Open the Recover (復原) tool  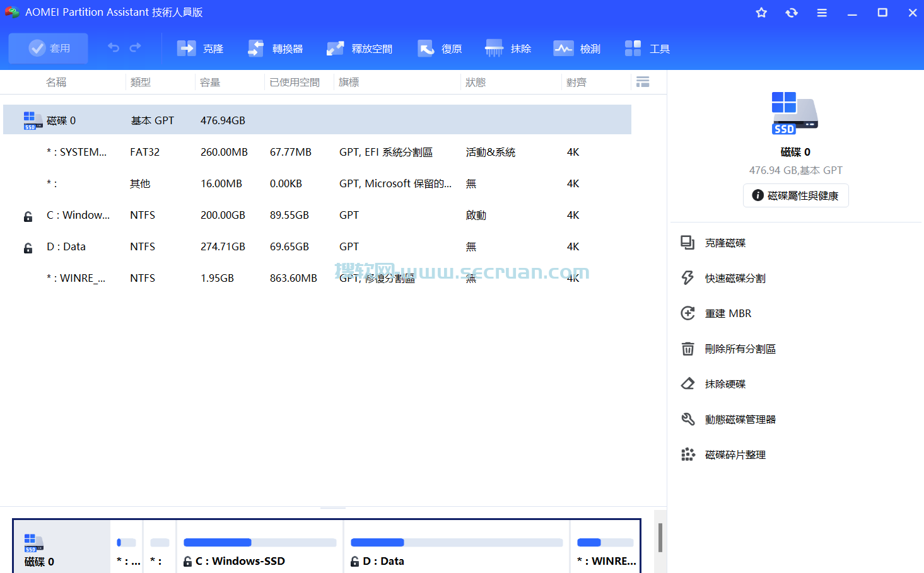[440, 49]
